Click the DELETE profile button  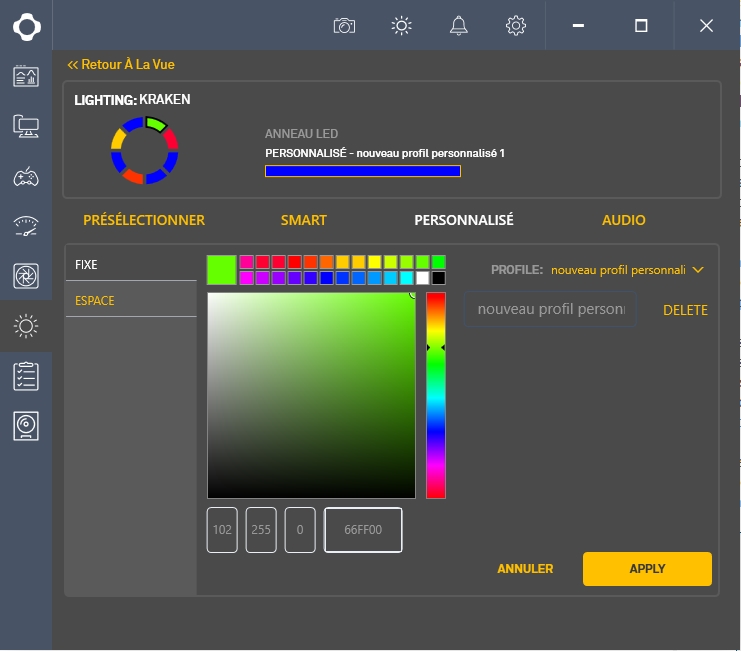tap(685, 310)
